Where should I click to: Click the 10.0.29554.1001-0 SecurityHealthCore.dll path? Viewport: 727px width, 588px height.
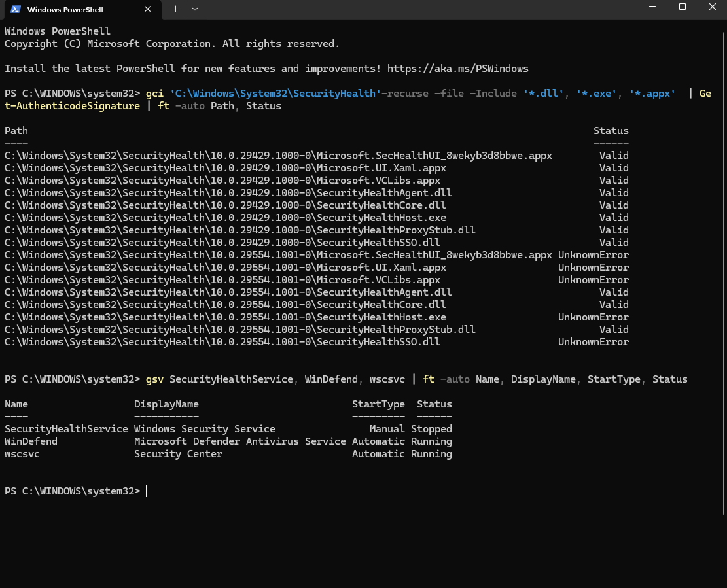pyautogui.click(x=225, y=305)
